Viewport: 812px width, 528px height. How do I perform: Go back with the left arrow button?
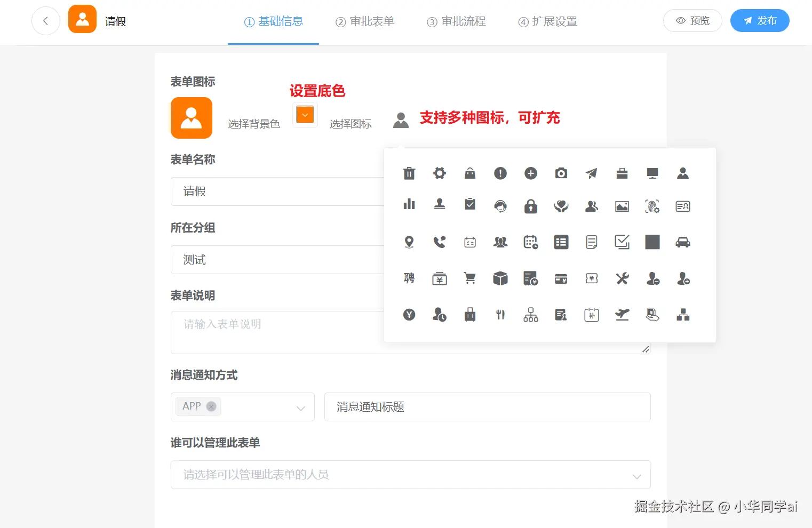(x=46, y=21)
